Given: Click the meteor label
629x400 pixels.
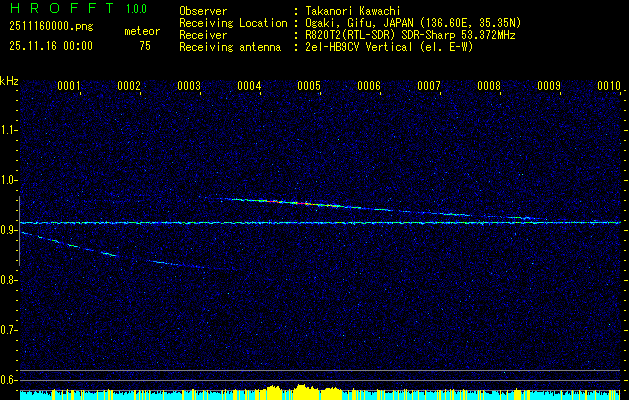Looking at the screenshot, I should (x=142, y=31).
